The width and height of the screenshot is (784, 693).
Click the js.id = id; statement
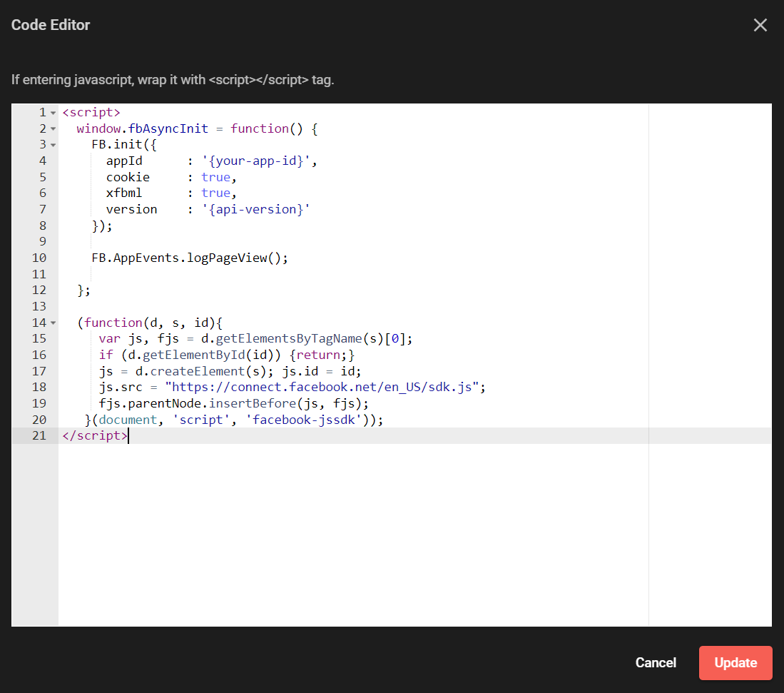(x=322, y=371)
